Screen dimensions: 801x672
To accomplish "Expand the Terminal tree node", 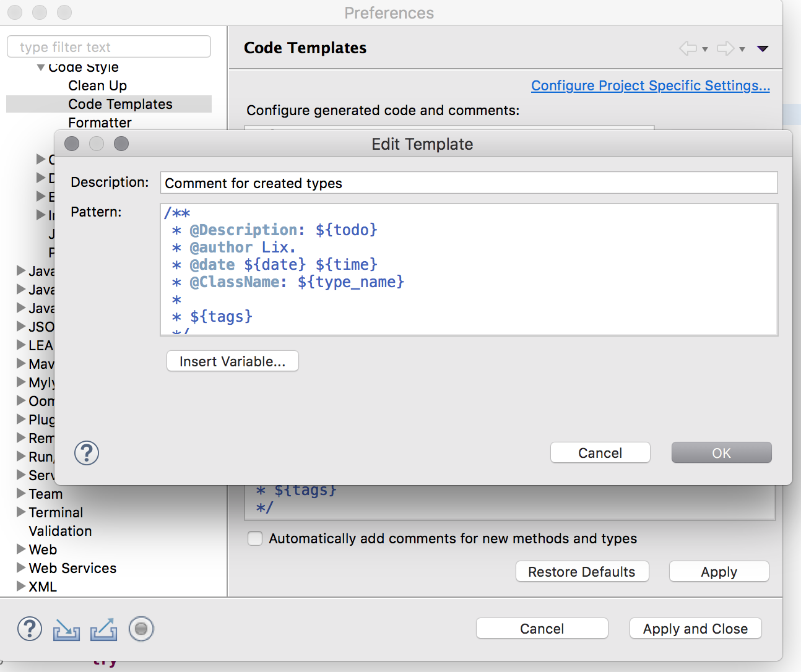I will tap(21, 512).
